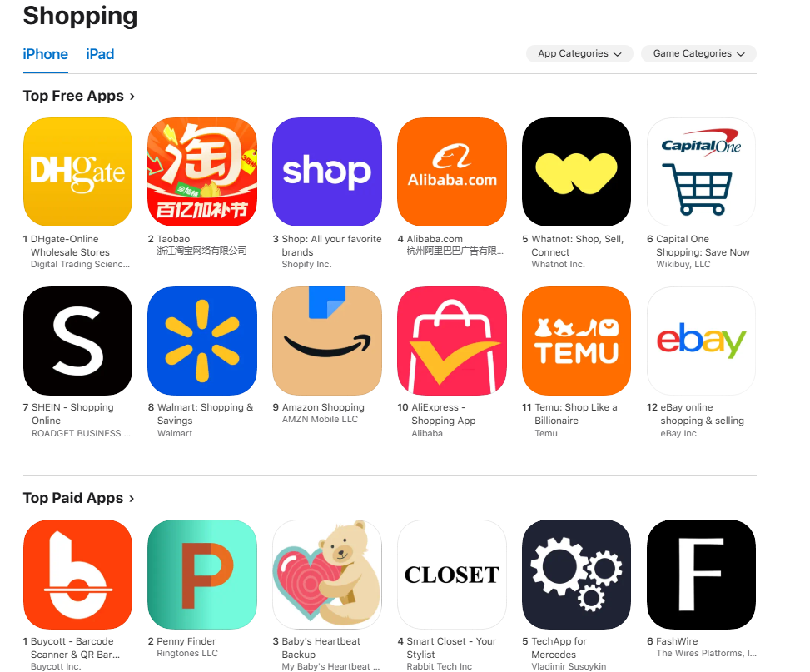Open the Temu app icon
Viewport: 810px width, 672px height.
(x=577, y=341)
